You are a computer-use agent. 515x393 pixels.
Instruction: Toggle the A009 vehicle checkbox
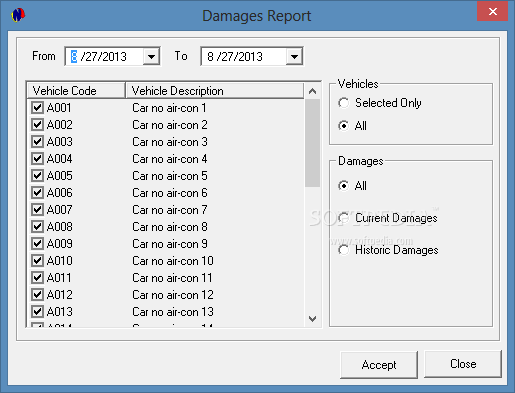click(x=37, y=244)
